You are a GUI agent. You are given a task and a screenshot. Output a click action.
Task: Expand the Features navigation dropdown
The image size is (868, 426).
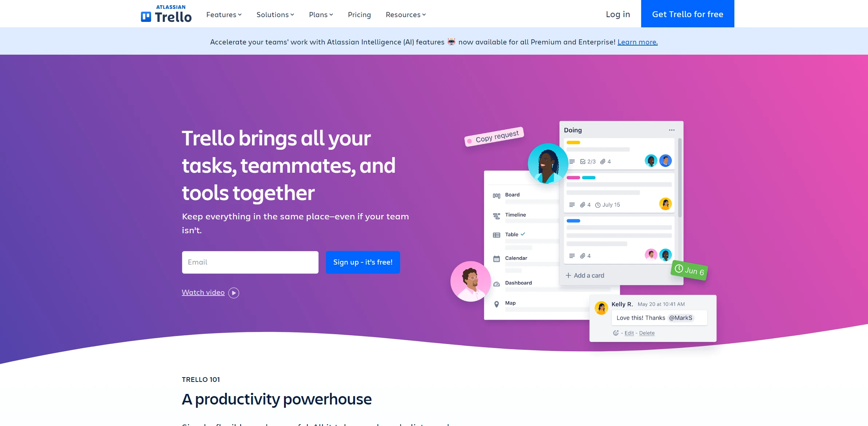tap(224, 14)
